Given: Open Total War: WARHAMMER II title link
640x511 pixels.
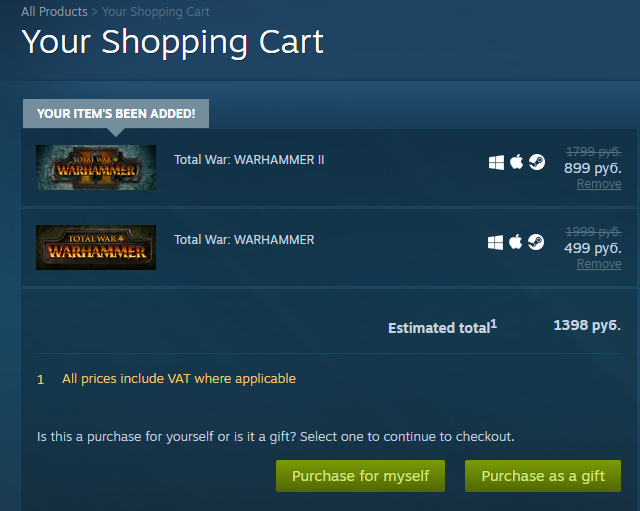Looking at the screenshot, I should [x=249, y=159].
